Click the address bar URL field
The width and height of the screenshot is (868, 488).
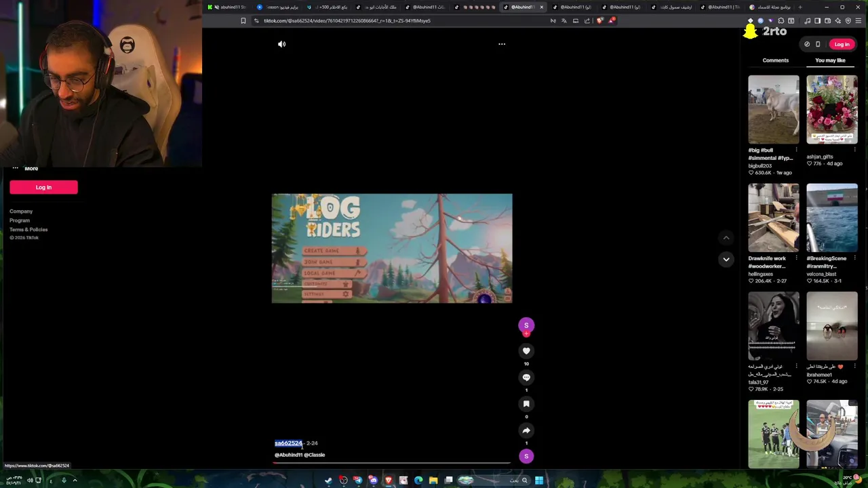pos(400,20)
